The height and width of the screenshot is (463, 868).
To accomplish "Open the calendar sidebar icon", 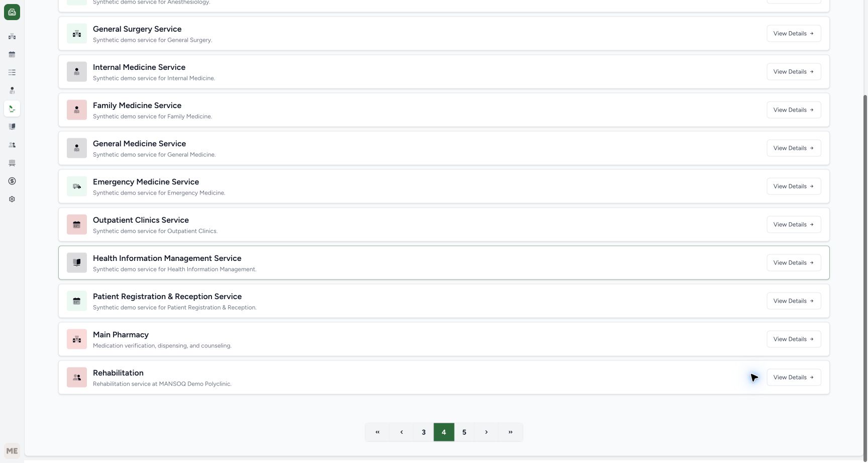I will [x=12, y=54].
